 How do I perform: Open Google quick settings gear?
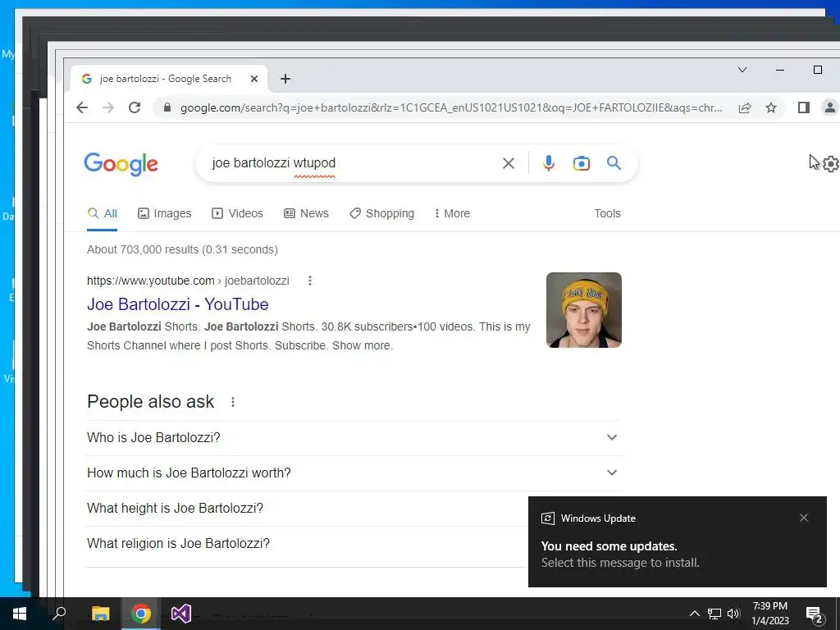pyautogui.click(x=831, y=163)
